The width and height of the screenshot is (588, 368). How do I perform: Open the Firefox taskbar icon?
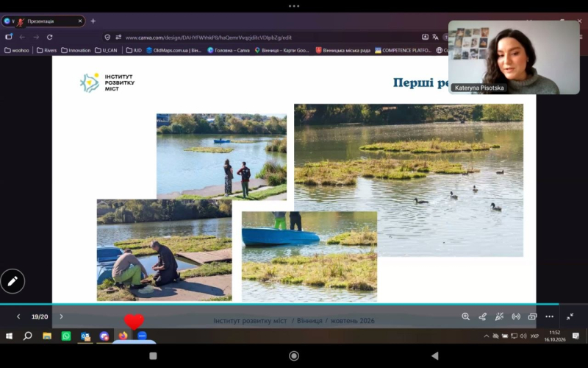point(123,336)
